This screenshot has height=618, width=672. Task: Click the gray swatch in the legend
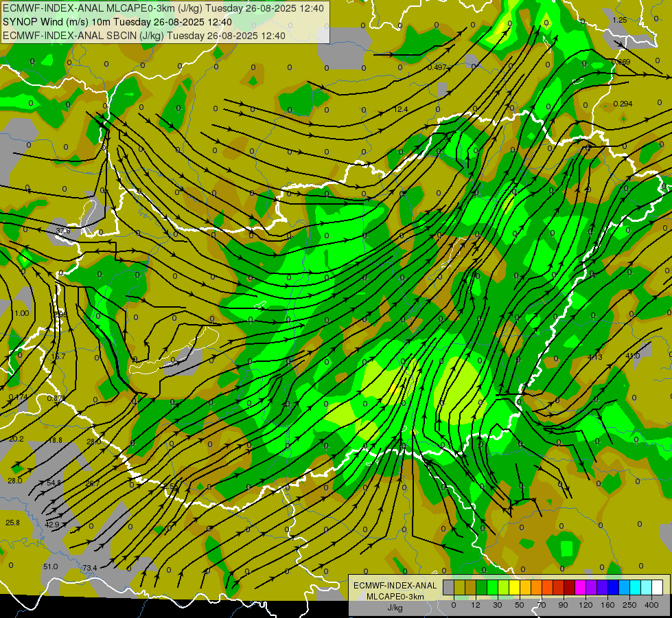point(449,587)
